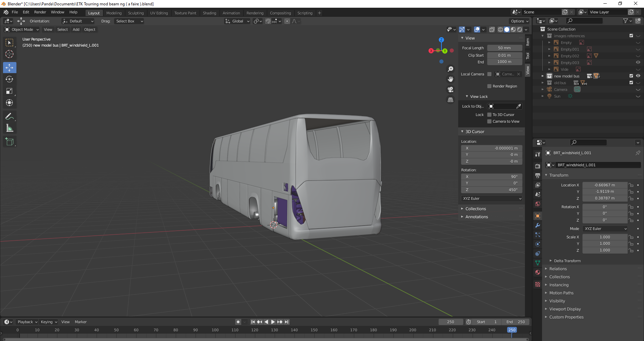Uncheck the old bus collection checkbox

click(x=631, y=83)
